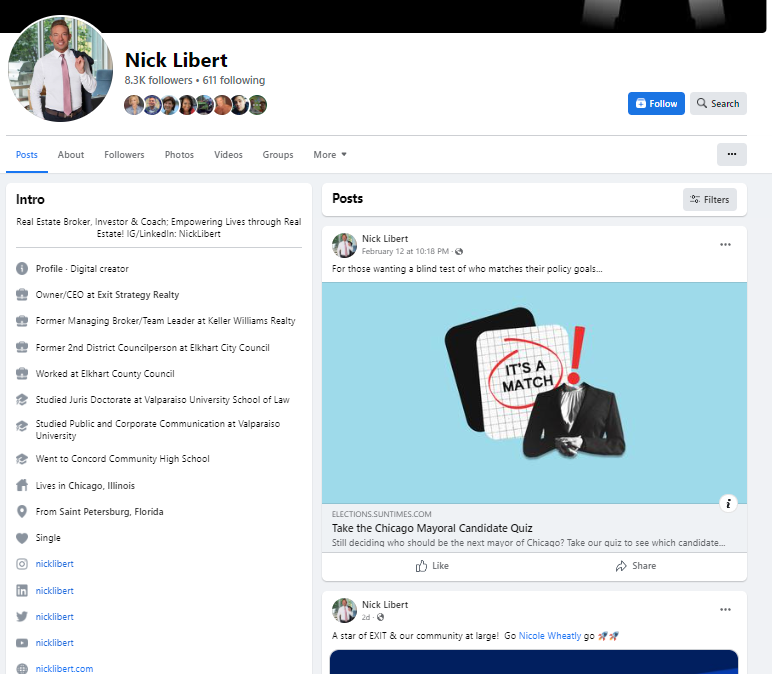Click the Search button on profile
The width and height of the screenshot is (772, 674).
[718, 103]
